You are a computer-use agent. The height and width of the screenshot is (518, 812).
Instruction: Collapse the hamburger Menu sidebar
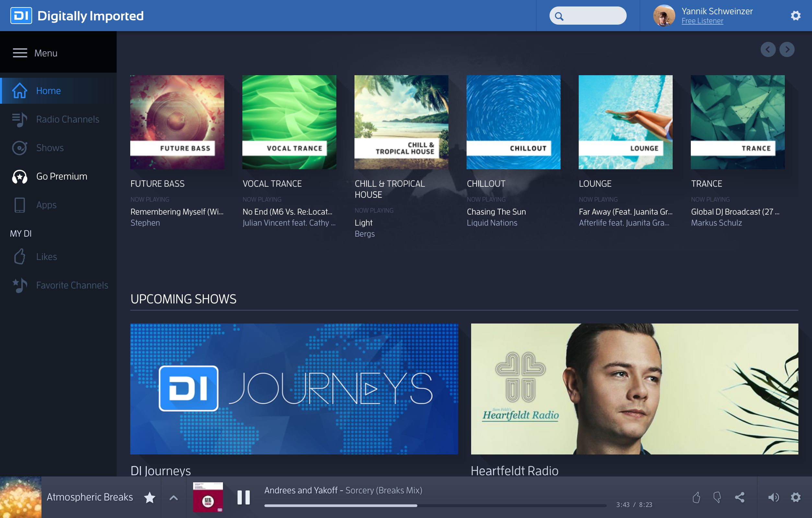(20, 53)
